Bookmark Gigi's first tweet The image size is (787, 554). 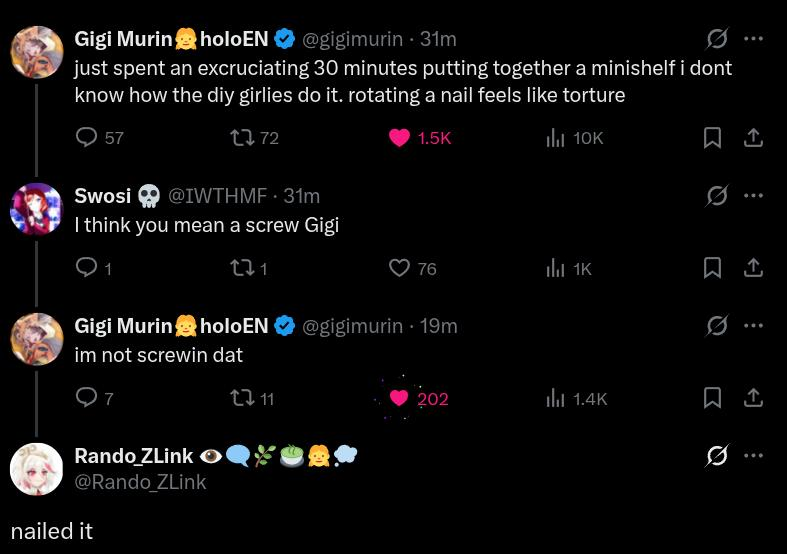coord(712,137)
